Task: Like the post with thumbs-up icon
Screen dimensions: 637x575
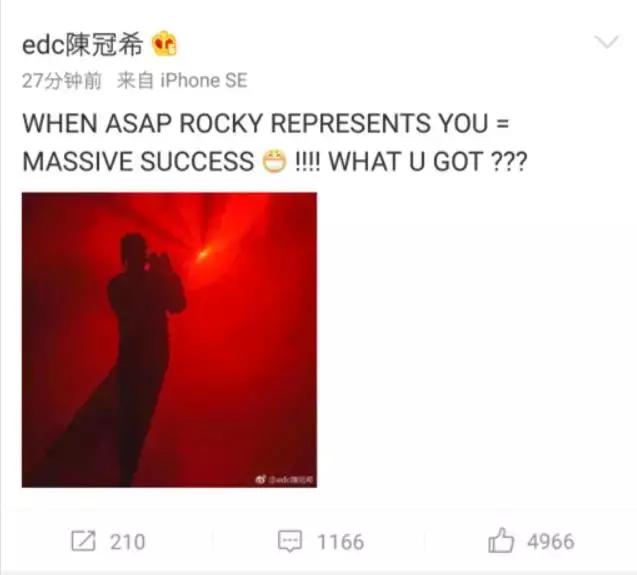Action: pos(501,540)
